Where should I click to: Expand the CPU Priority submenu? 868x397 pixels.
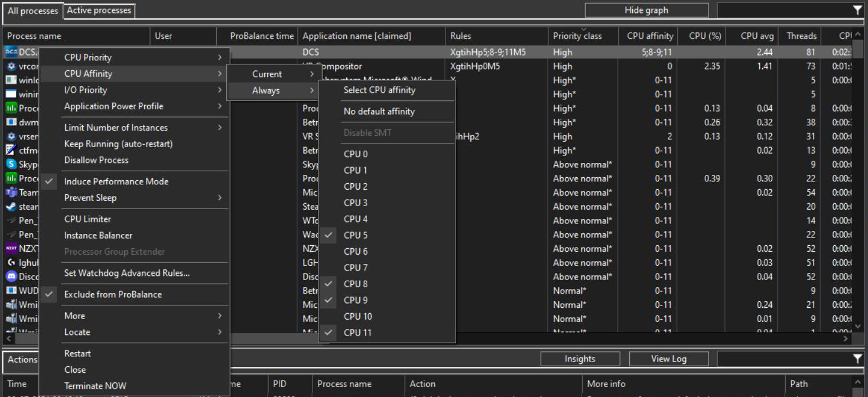click(134, 57)
